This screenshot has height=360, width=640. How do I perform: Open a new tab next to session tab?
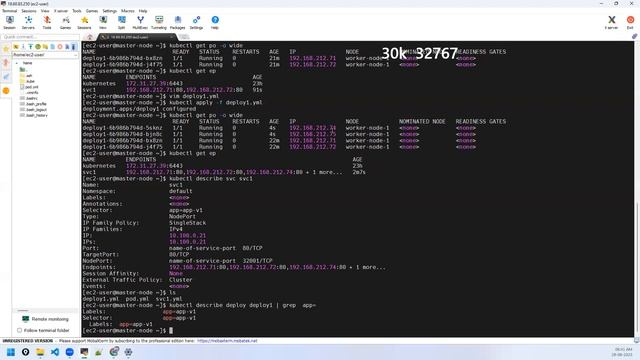184,37
